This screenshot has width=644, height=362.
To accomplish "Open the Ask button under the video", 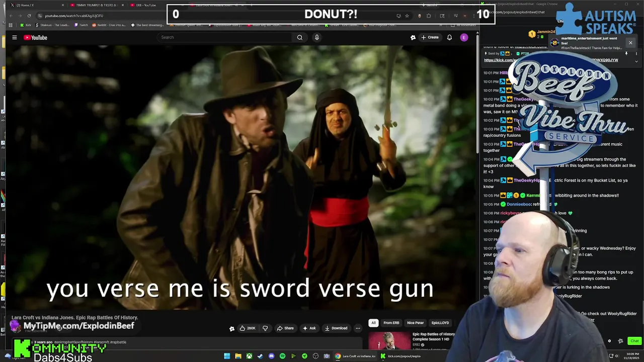I will 309,328.
